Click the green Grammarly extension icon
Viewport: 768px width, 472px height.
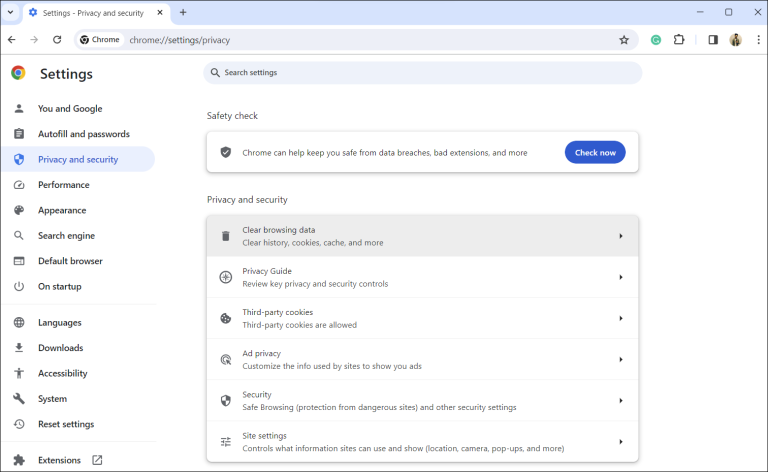tap(656, 40)
